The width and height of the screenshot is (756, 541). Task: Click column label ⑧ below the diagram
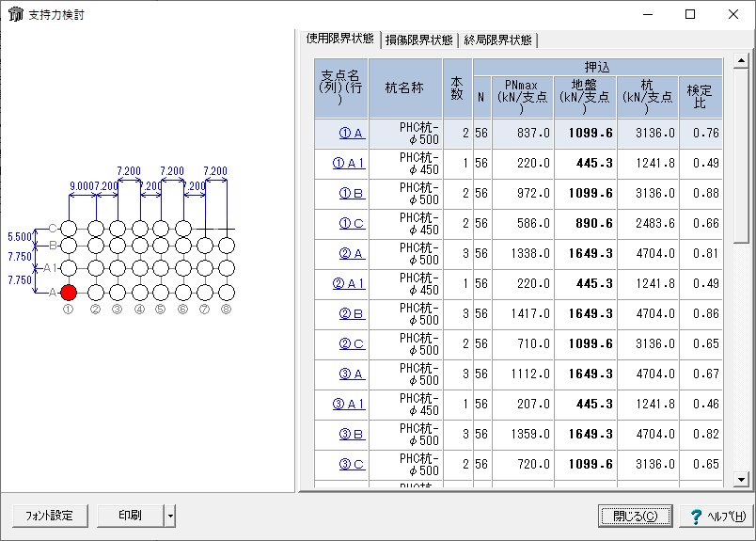click(226, 310)
